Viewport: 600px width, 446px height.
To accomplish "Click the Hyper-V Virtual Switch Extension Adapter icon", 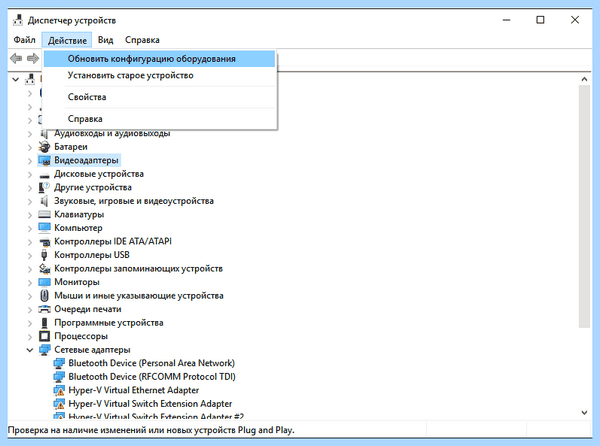I will click(x=59, y=404).
